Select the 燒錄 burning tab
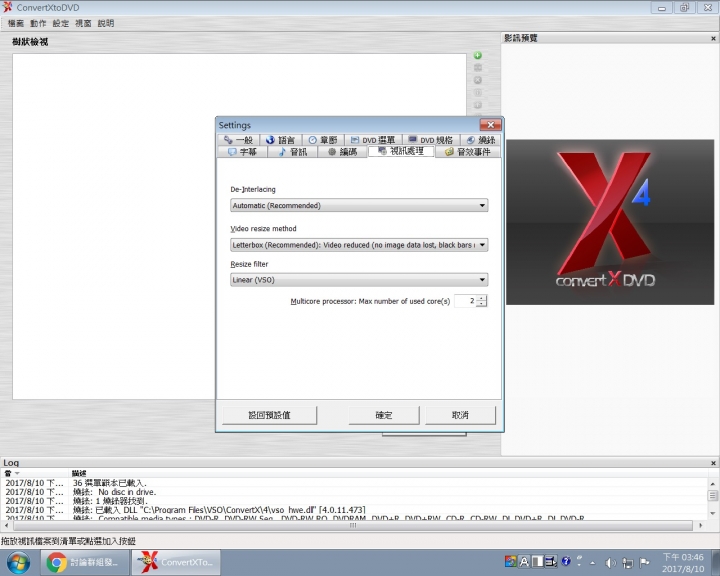The height and width of the screenshot is (576, 720). click(481, 140)
